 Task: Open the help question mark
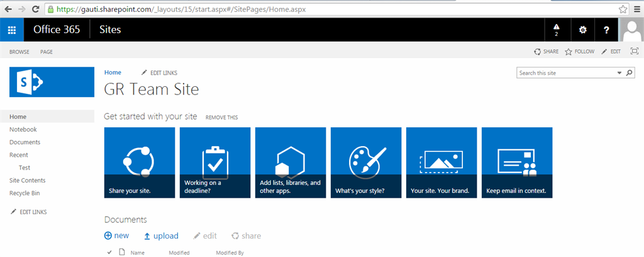pyautogui.click(x=606, y=30)
